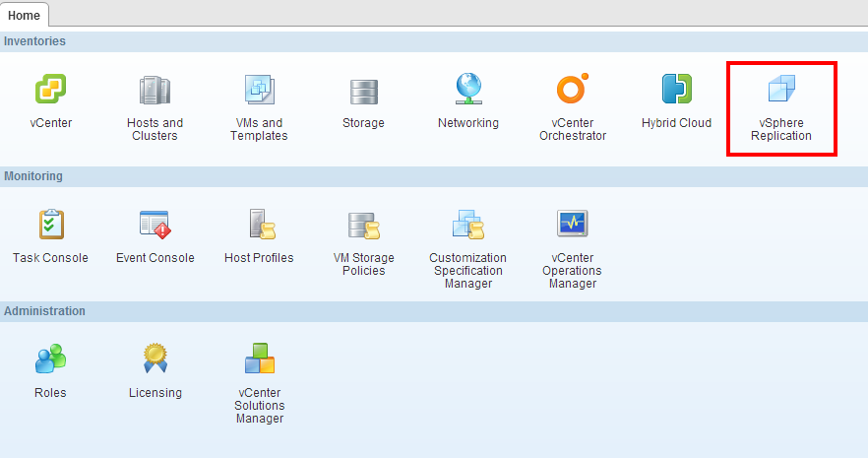Screen dimensions: 868x458
Task: Click the 'Hosts and Clusters' label
Action: (x=155, y=129)
